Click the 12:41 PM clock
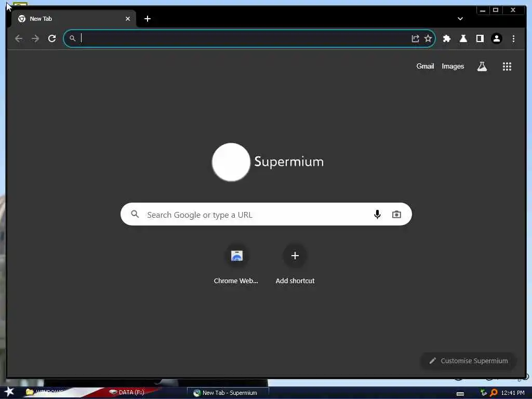 pyautogui.click(x=513, y=393)
